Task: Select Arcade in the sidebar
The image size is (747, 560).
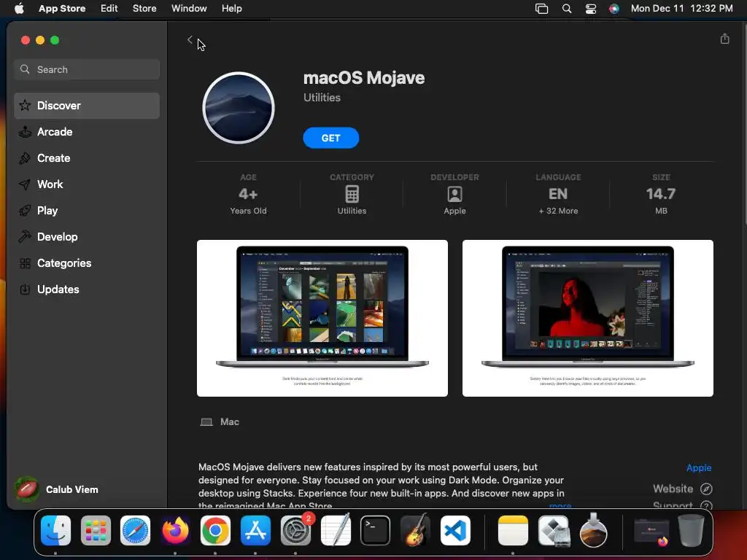Action: pyautogui.click(x=87, y=132)
